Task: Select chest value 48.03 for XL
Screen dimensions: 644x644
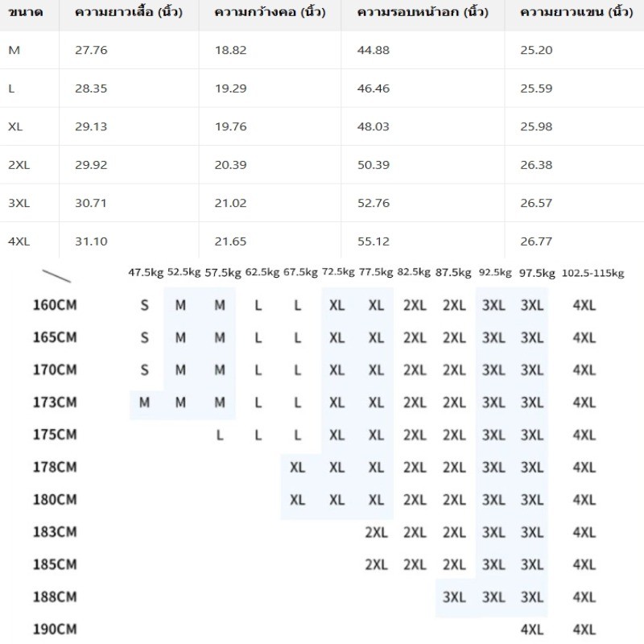Action: click(373, 126)
